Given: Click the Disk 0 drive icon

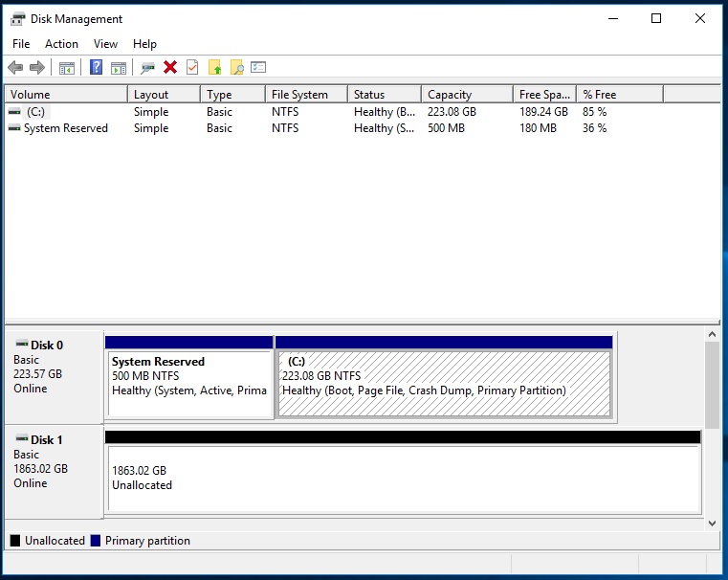Looking at the screenshot, I should (22, 344).
